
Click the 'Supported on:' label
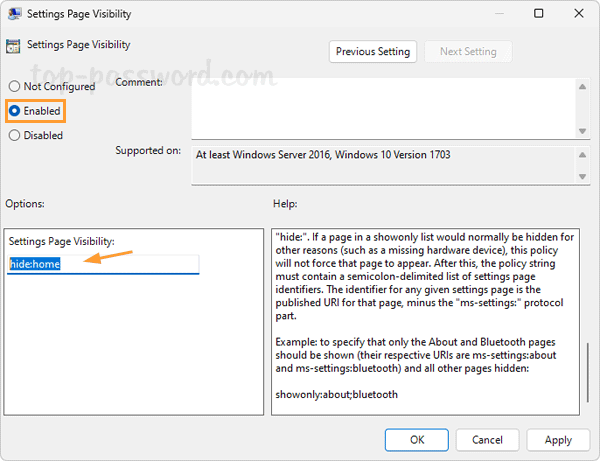(148, 150)
